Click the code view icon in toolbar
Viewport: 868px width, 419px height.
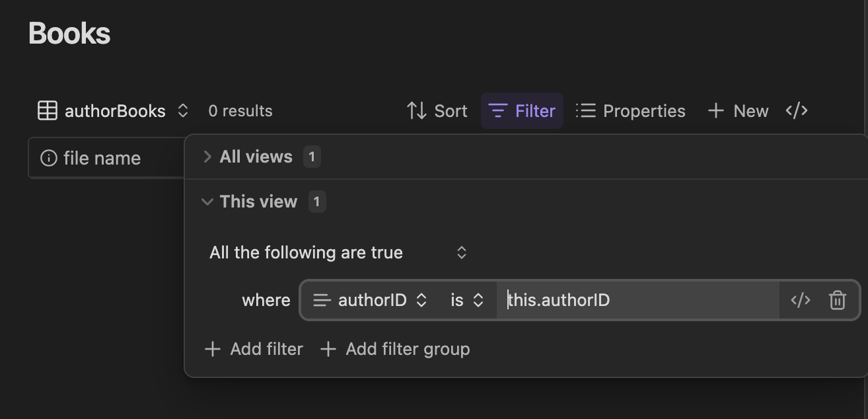click(797, 111)
